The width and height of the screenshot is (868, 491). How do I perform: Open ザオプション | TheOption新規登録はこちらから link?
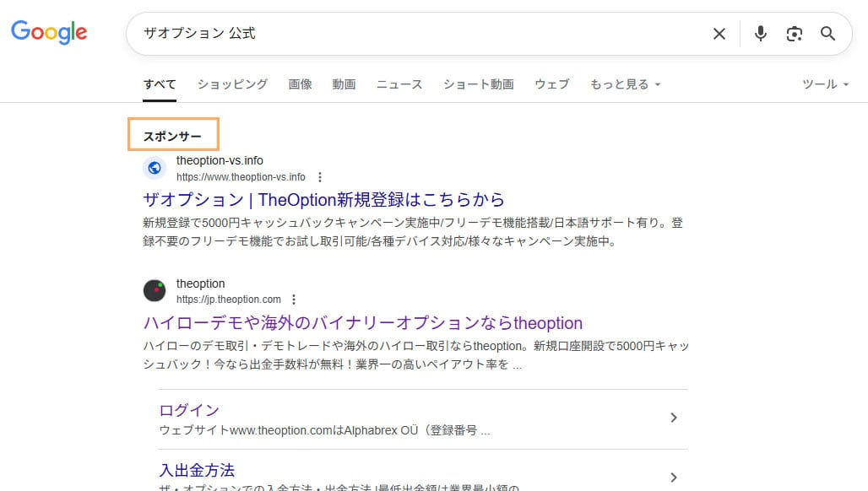point(324,200)
